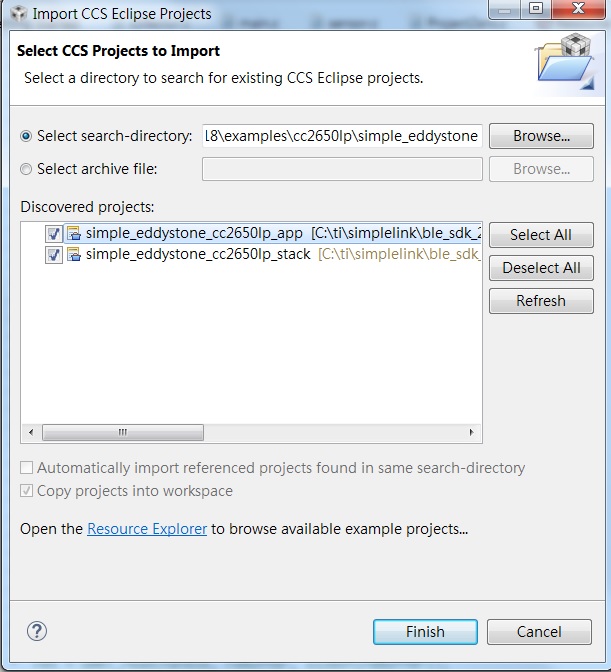Uncheck the simple_eddystone_cc2650lp_app checkbox

54,233
